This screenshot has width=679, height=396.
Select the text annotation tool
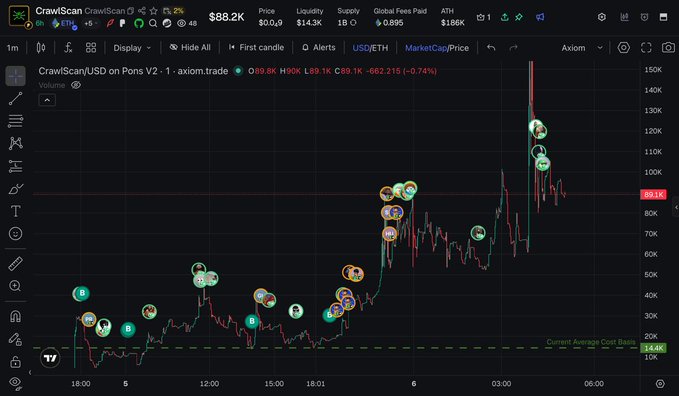click(x=15, y=211)
